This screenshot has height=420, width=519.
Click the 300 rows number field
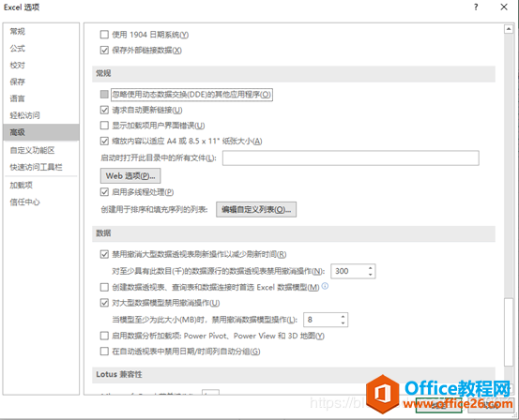pos(349,271)
